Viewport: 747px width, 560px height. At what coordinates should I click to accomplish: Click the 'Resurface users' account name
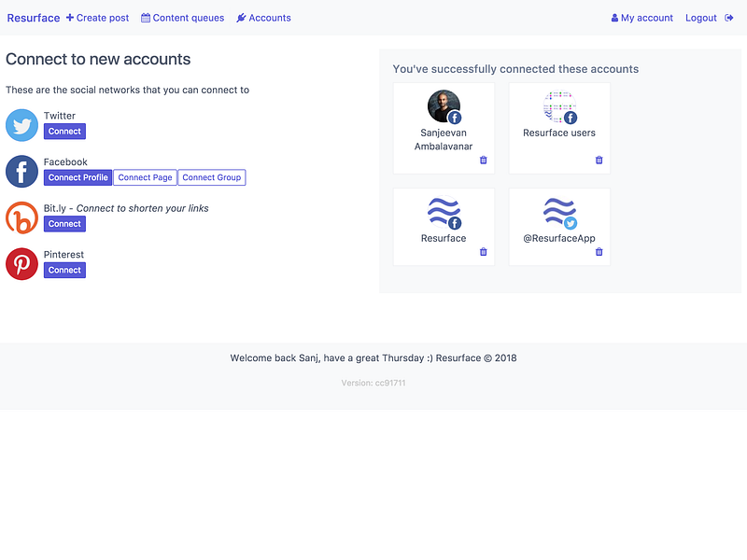tap(559, 133)
